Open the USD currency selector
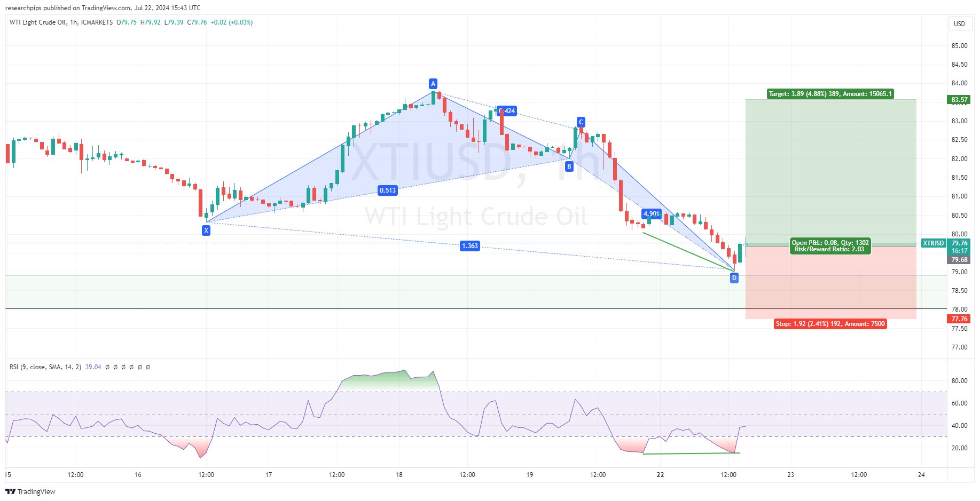This screenshot has height=501, width=980. pos(959,23)
